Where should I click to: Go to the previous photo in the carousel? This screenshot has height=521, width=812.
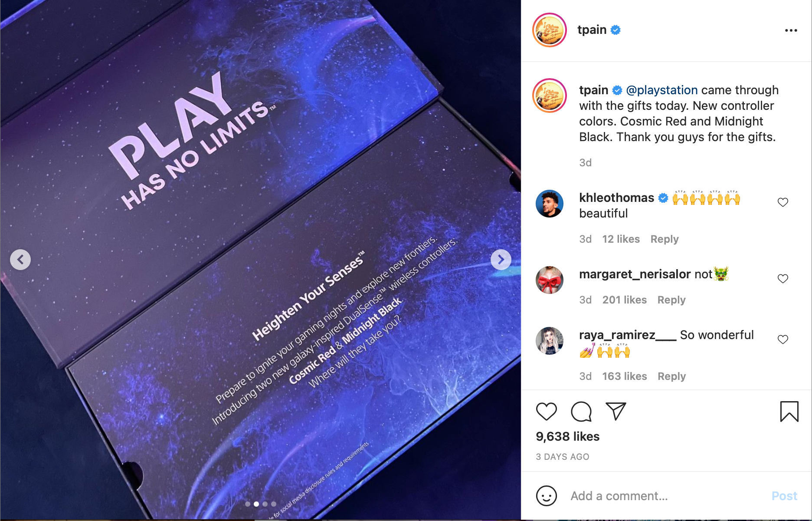20,260
